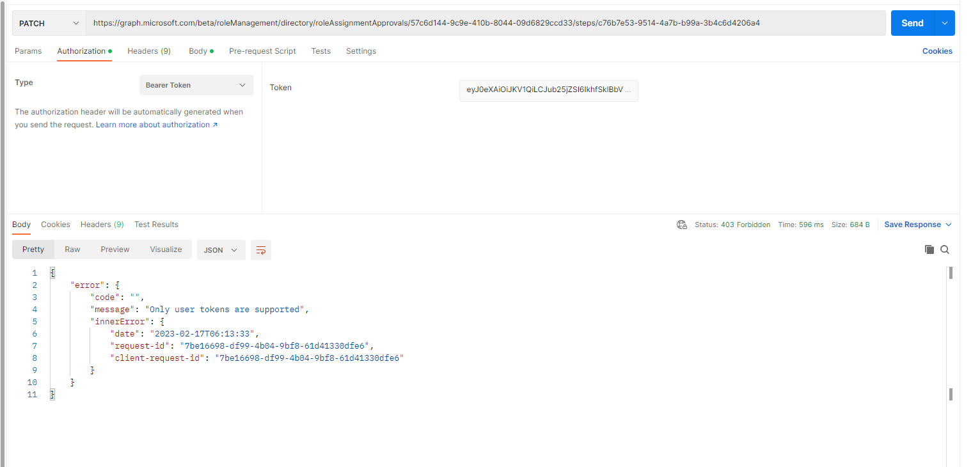Open the Cookies manager
This screenshot has width=980, height=467.
[937, 51]
